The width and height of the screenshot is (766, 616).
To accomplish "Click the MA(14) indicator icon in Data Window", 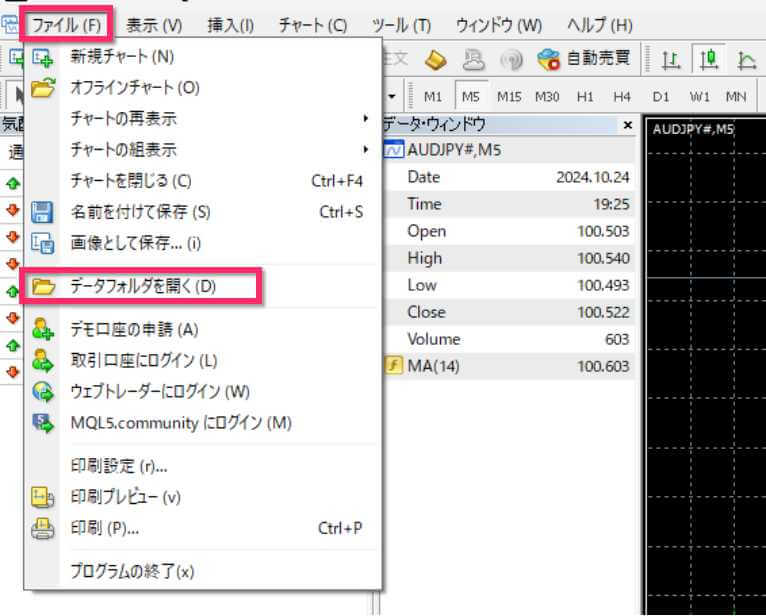I will click(x=394, y=366).
